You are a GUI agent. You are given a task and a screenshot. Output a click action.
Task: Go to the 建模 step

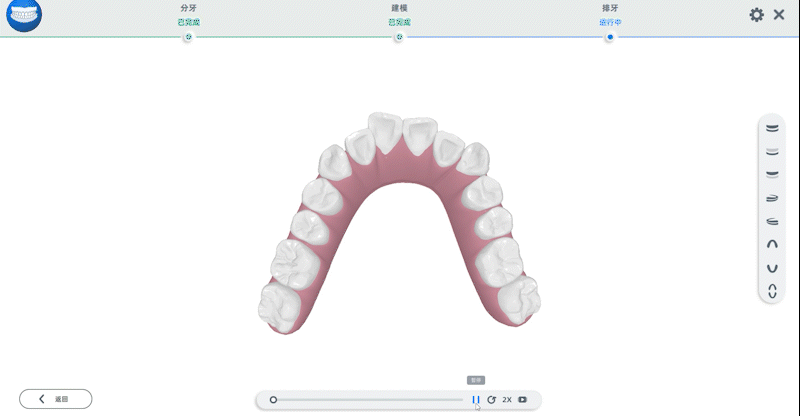(x=399, y=37)
